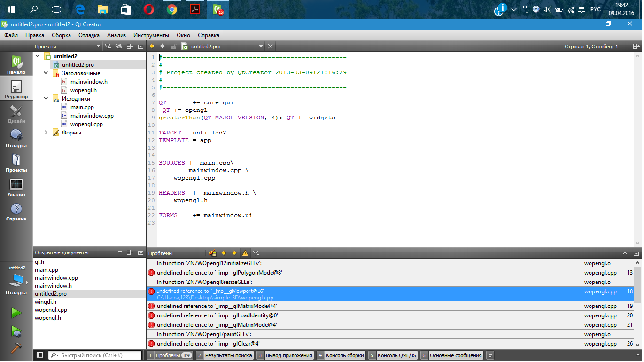Close the untitled2.pro document
The height and width of the screenshot is (362, 644).
point(270,46)
